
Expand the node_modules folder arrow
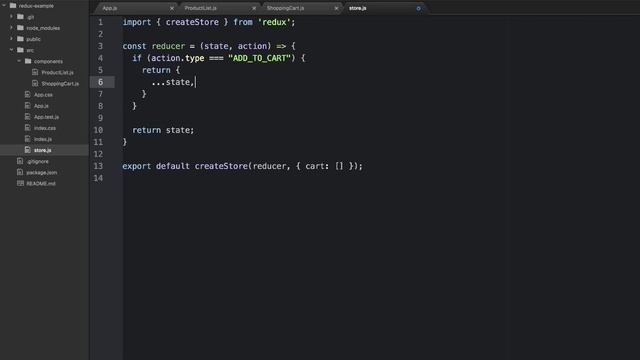(11, 28)
